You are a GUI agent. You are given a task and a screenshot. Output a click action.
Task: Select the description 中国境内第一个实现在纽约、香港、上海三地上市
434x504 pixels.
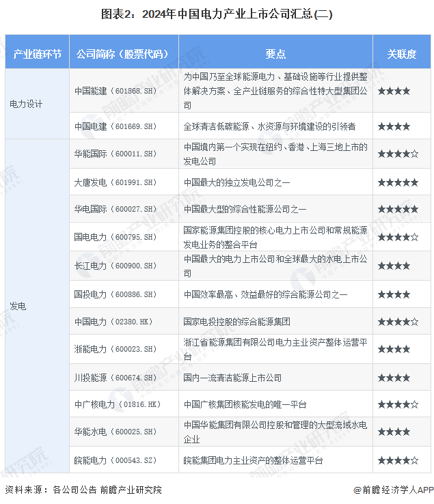click(x=275, y=154)
